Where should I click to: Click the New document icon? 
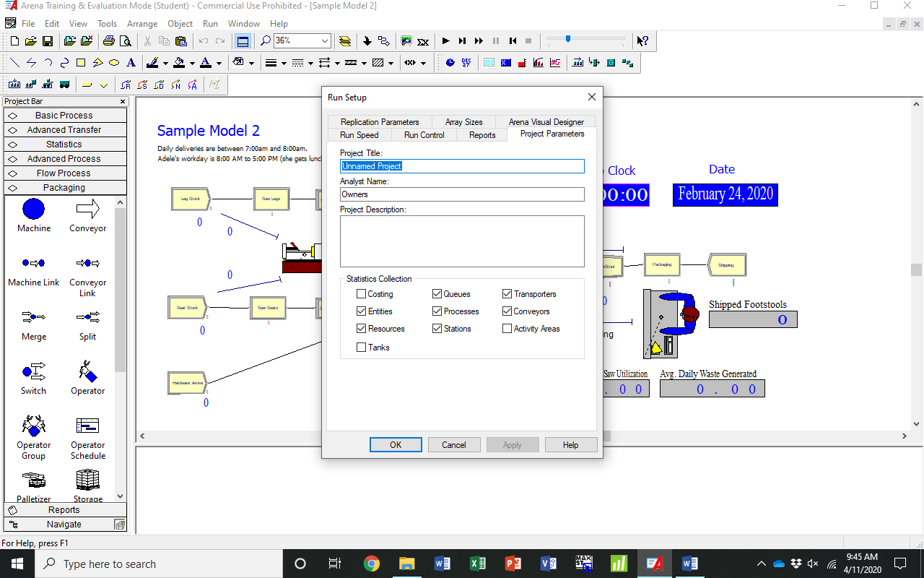pyautogui.click(x=14, y=41)
